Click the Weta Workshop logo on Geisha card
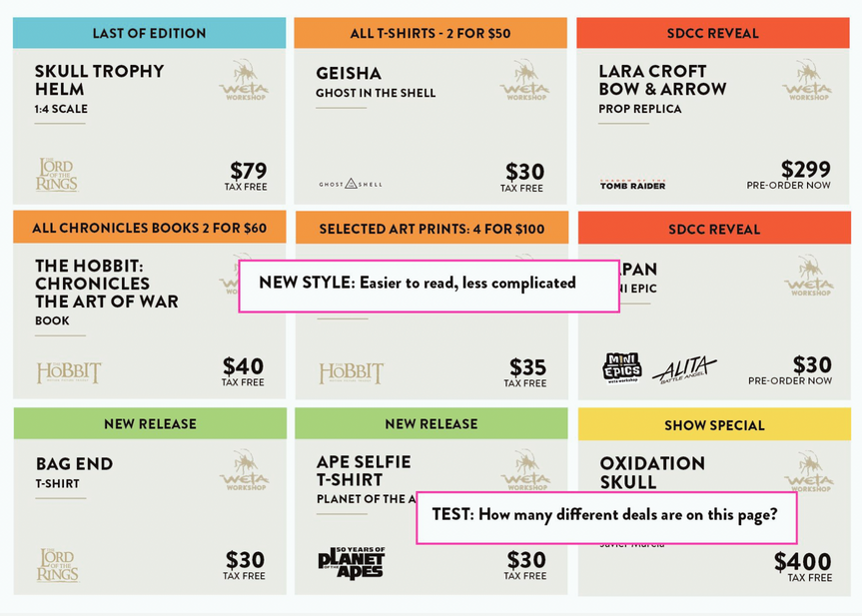Screen dimensions: 862x616 click(524, 81)
